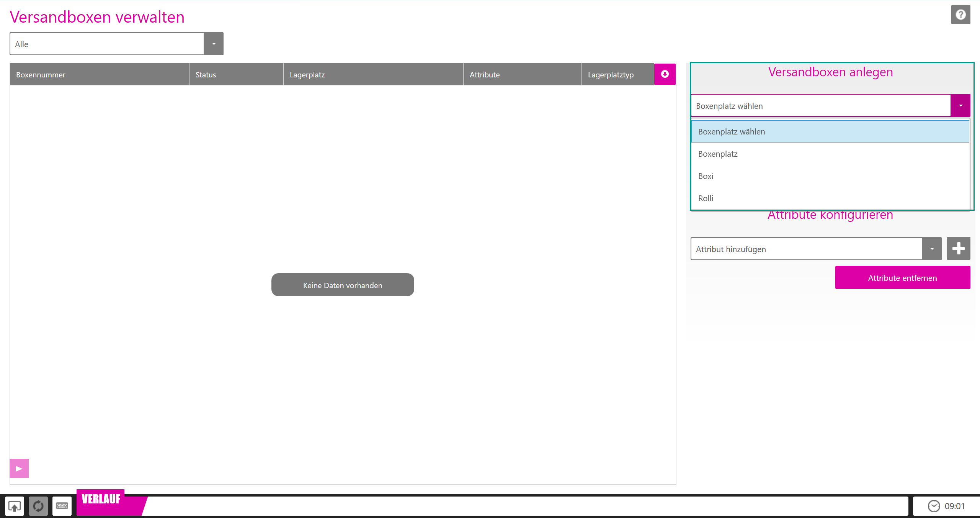Viewport: 980px width, 518px height.
Task: Click the pink download icon in table header
Action: click(665, 74)
